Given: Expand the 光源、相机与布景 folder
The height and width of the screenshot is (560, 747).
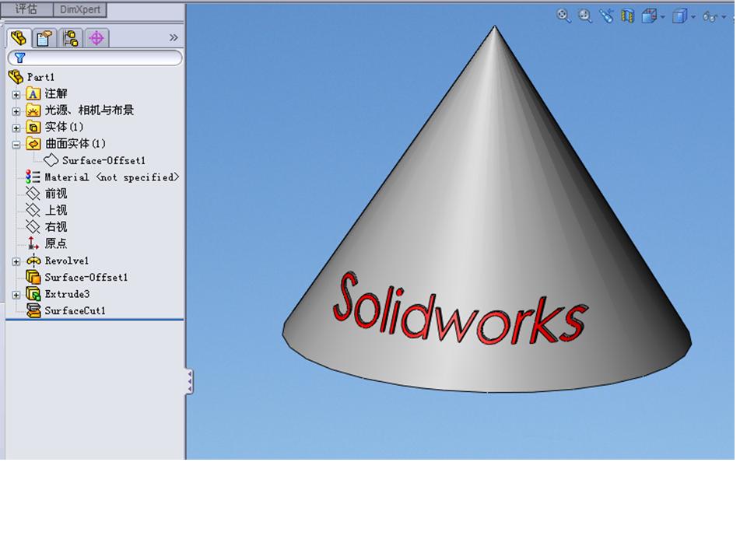Looking at the screenshot, I should pyautogui.click(x=16, y=111).
